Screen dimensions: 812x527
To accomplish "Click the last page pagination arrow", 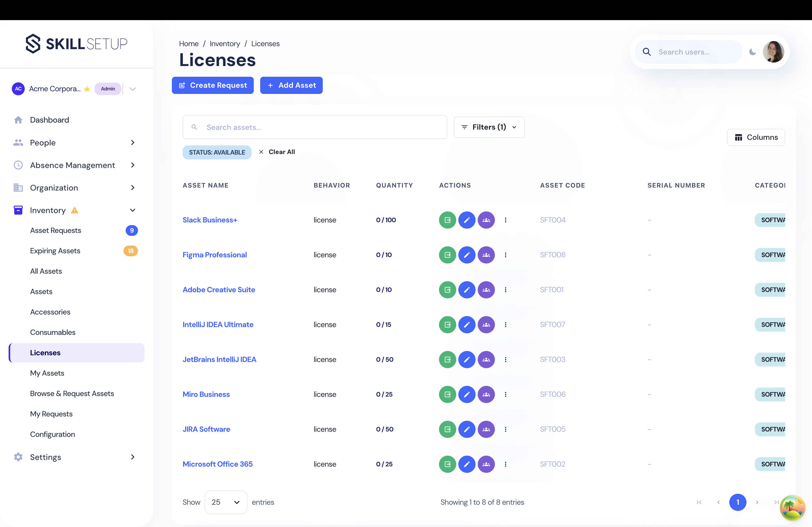I will (777, 502).
